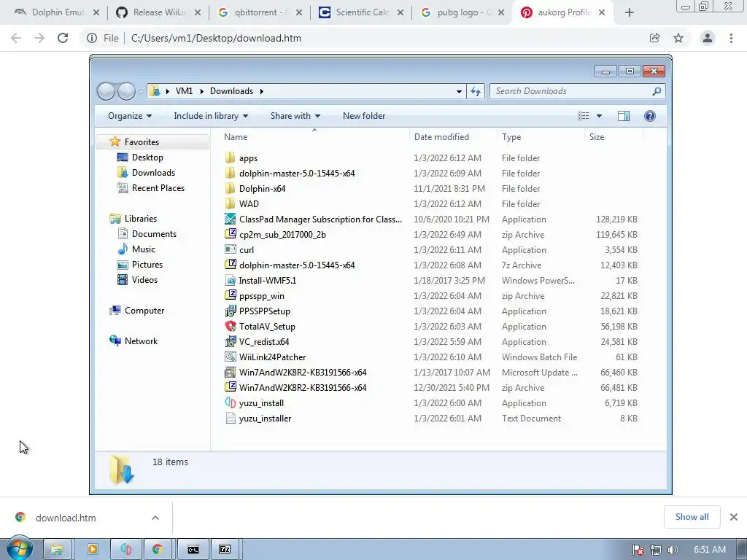The width and height of the screenshot is (747, 560).
Task: Select the cp2m_sub_2017000_2b zip archive icon
Action: point(230,234)
